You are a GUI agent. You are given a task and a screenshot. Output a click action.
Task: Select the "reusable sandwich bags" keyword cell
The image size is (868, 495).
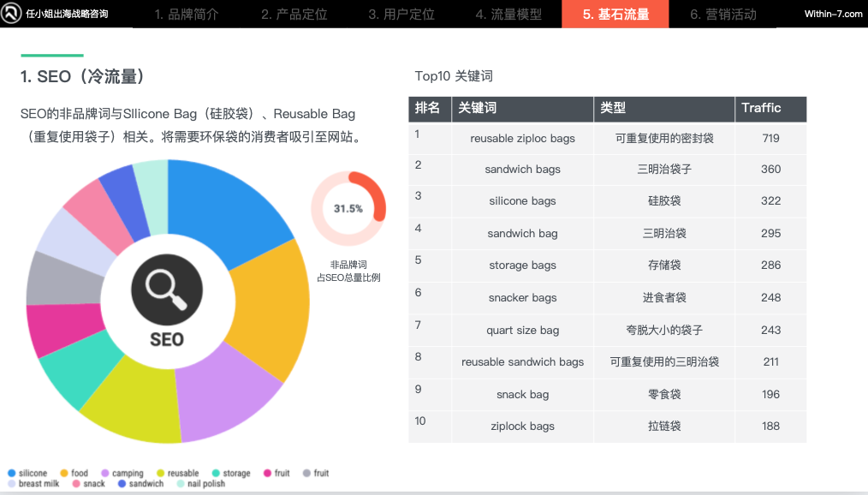coord(522,362)
